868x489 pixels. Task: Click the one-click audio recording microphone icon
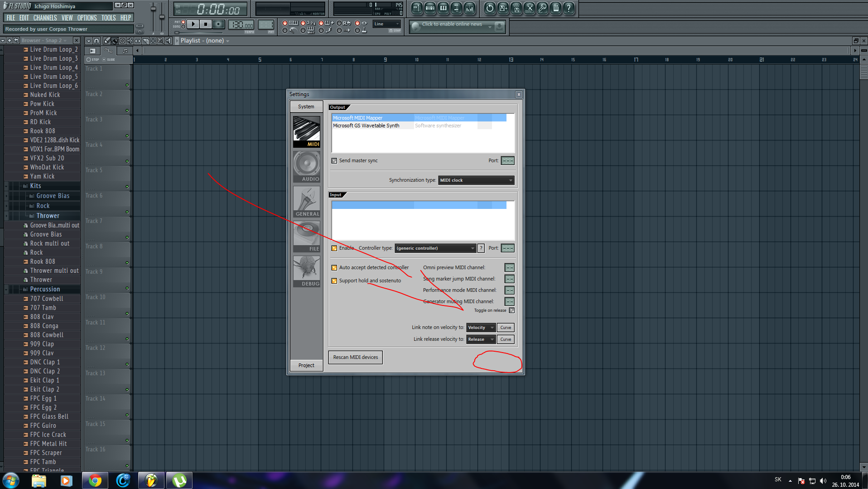pos(542,8)
